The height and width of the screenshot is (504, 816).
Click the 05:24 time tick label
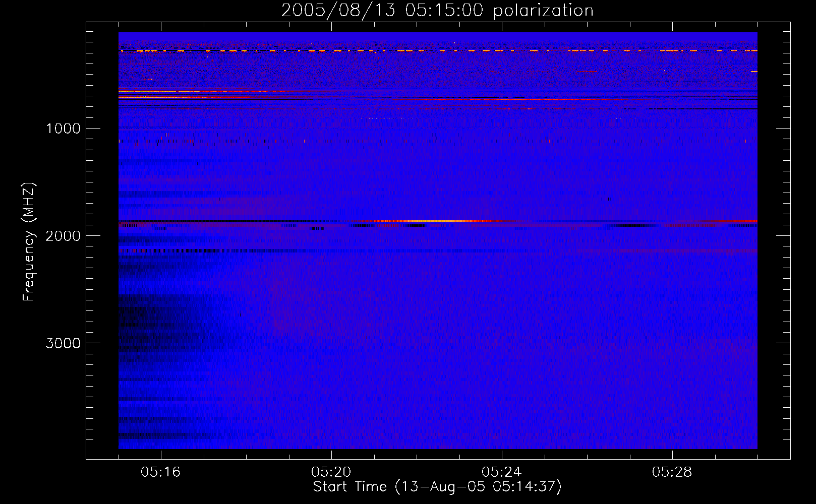click(x=501, y=472)
